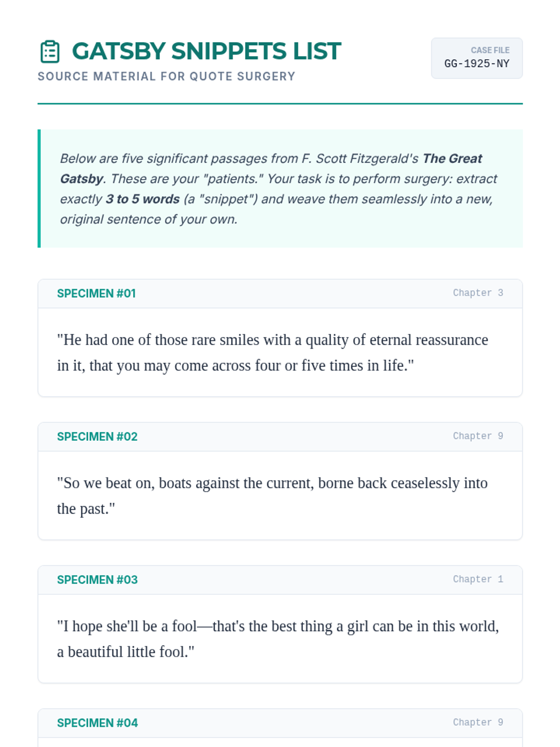Click the Chapter 9 tag on Specimen #04
560x747 pixels.
pos(478,723)
